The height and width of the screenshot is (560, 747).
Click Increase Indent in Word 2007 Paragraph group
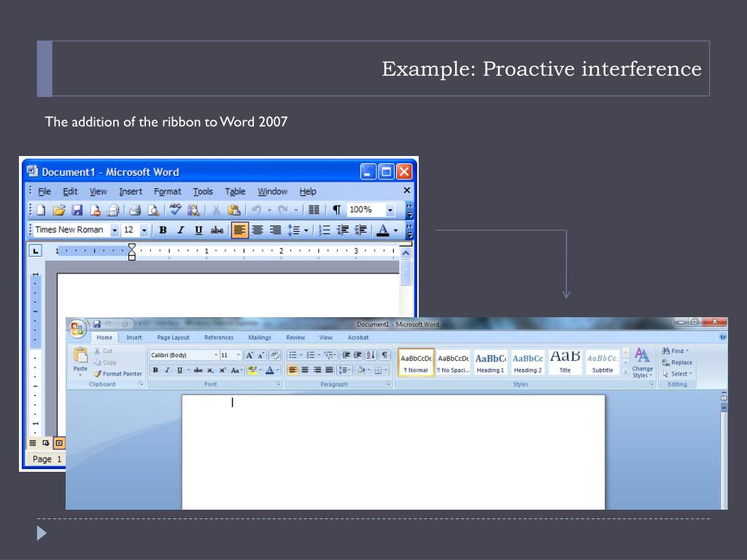point(357,355)
